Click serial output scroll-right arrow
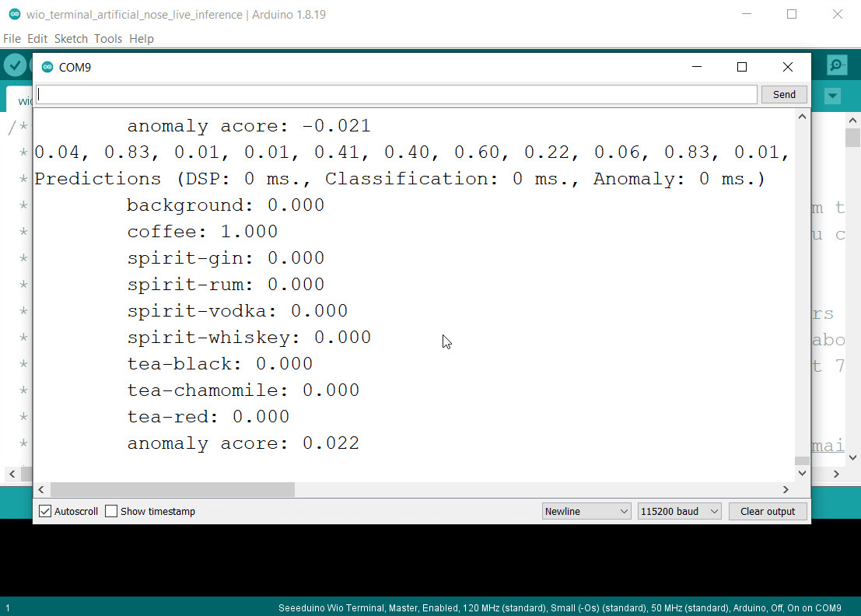The image size is (861, 616). pyautogui.click(x=786, y=489)
